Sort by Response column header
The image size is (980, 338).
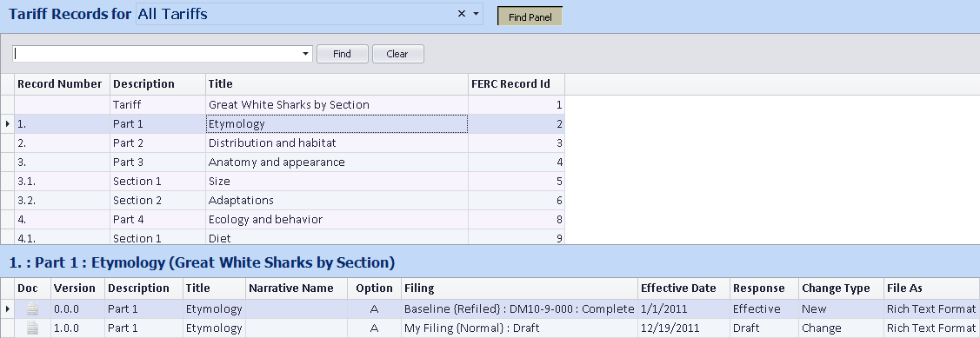764,288
